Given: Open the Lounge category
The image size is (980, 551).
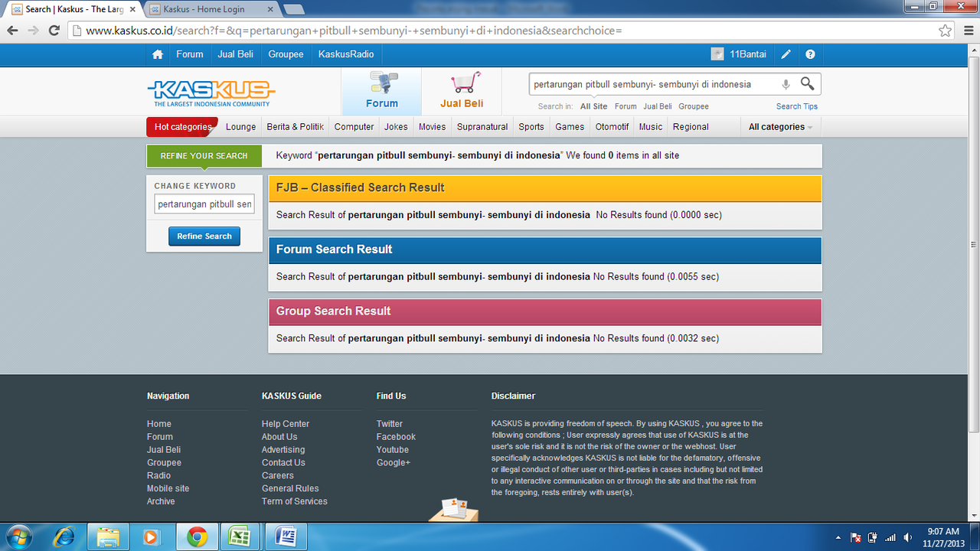Looking at the screenshot, I should [241, 127].
